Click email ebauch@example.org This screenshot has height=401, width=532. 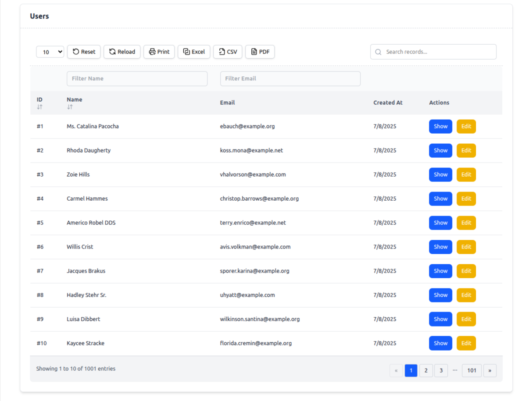point(247,126)
